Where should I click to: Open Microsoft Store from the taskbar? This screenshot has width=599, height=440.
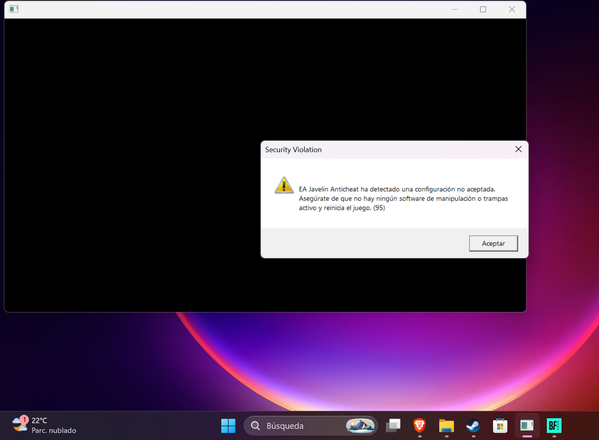click(500, 425)
